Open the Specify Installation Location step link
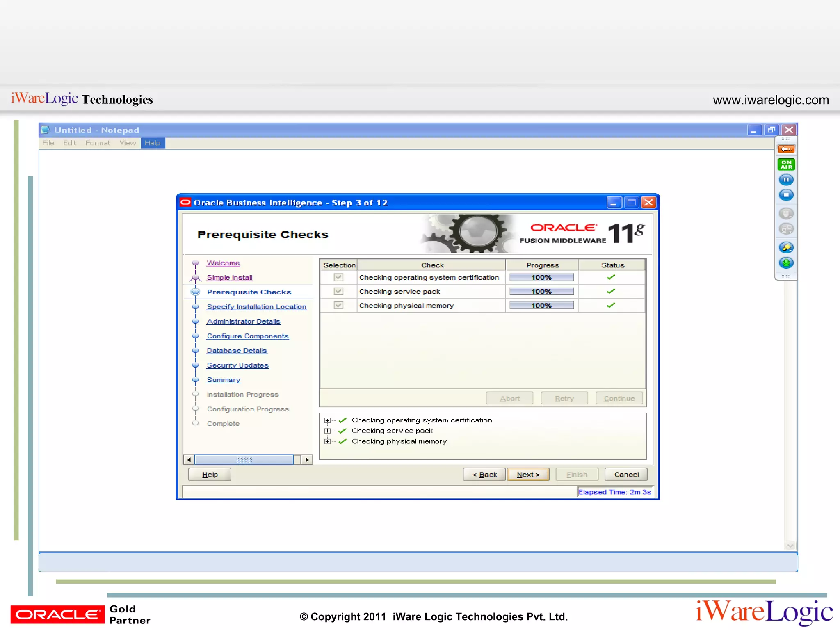The width and height of the screenshot is (840, 630). [x=256, y=307]
